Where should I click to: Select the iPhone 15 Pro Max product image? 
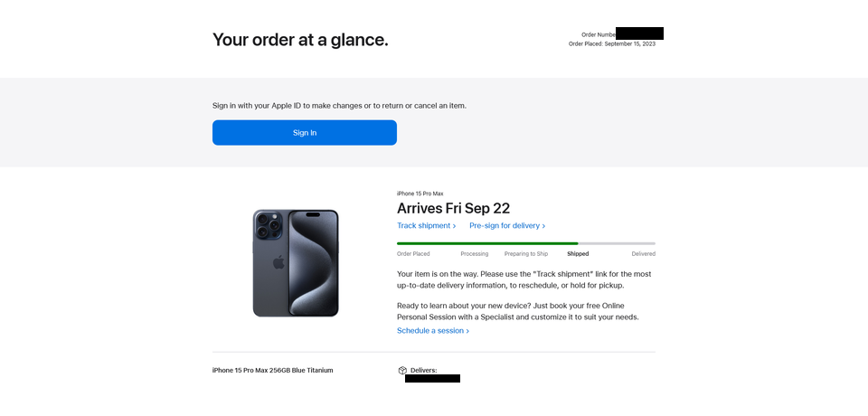click(296, 263)
